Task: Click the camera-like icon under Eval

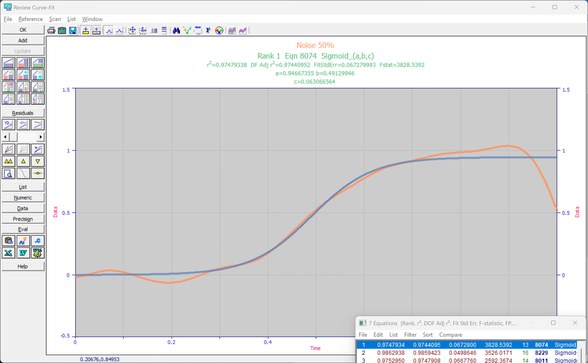Action: [x=8, y=241]
